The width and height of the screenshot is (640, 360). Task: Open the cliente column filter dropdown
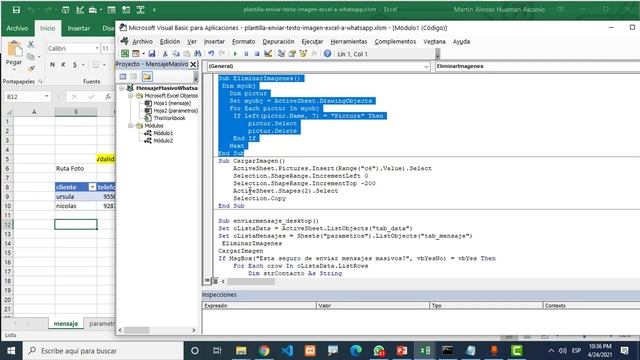tap(92, 187)
